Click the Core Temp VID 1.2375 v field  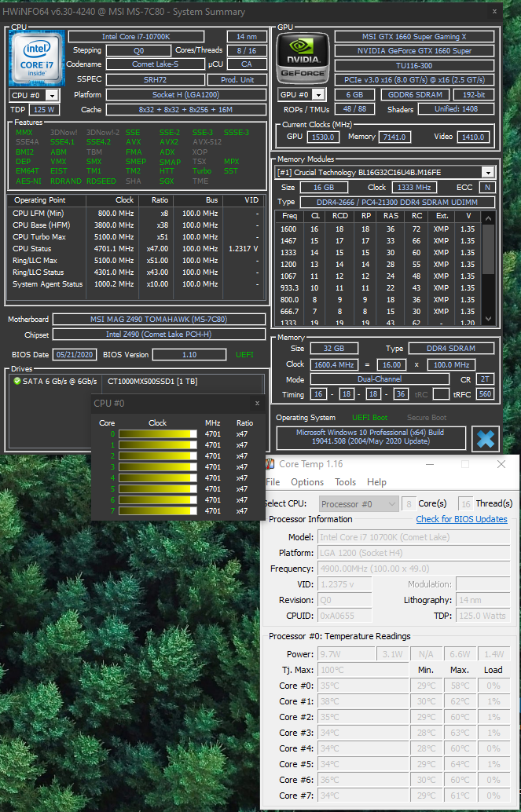click(344, 584)
